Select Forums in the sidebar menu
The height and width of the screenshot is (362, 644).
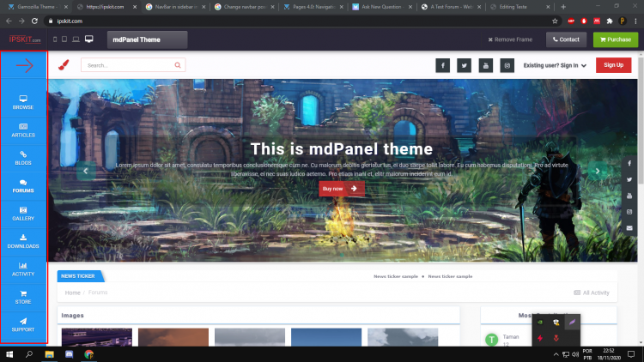(23, 186)
